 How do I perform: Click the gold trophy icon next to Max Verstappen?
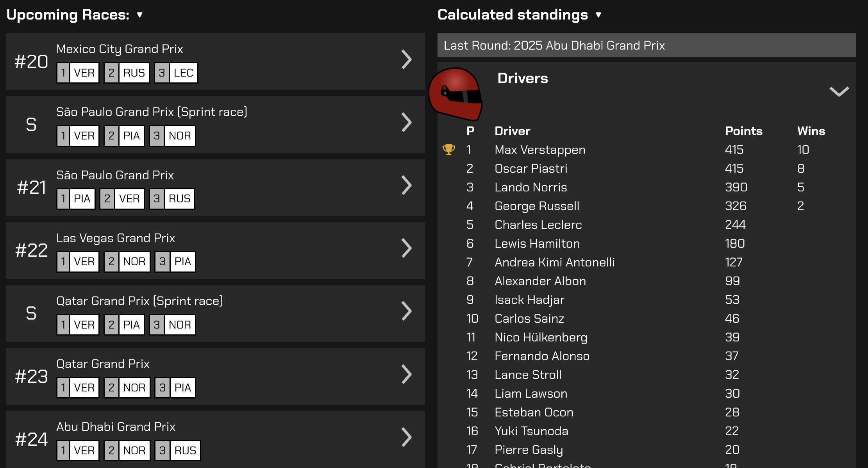(x=448, y=150)
